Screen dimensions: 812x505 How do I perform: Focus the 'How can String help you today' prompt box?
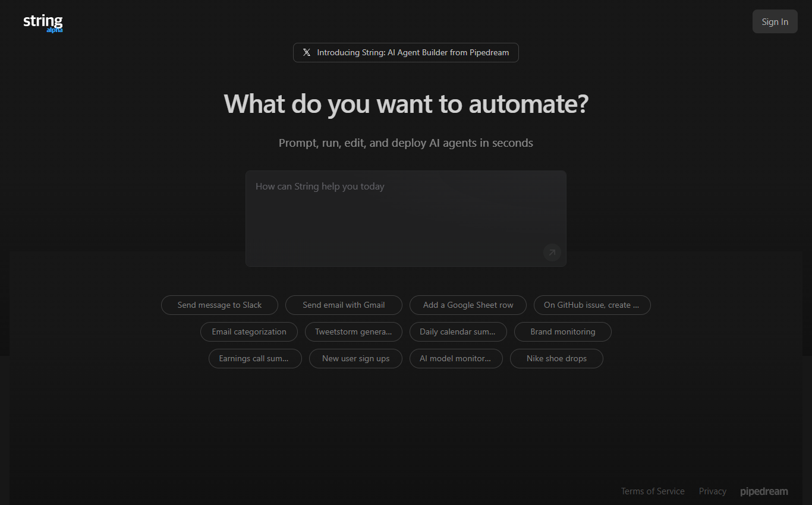406,219
